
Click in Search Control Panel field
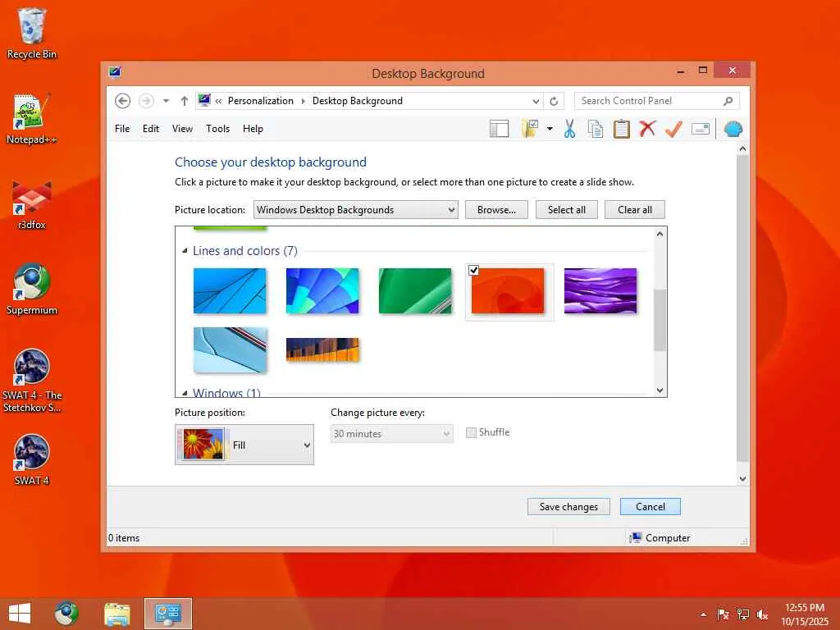click(x=656, y=101)
